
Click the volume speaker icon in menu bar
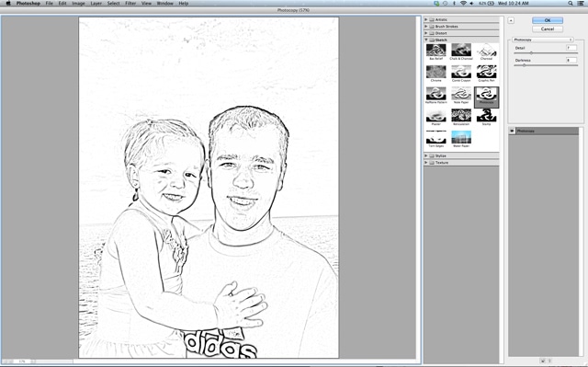pos(471,3)
